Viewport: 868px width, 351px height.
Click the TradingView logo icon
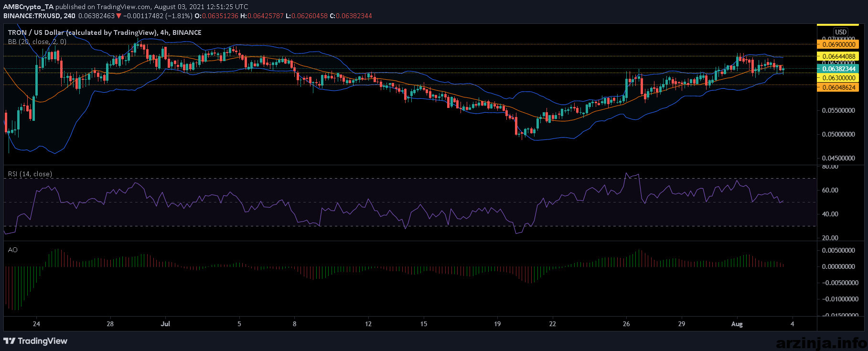[10, 341]
